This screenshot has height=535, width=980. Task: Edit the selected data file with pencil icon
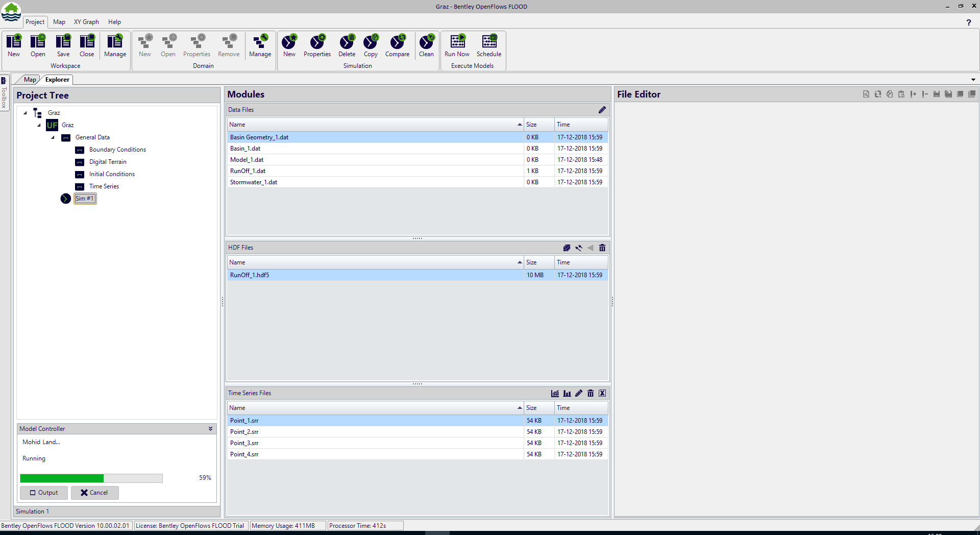pos(602,110)
